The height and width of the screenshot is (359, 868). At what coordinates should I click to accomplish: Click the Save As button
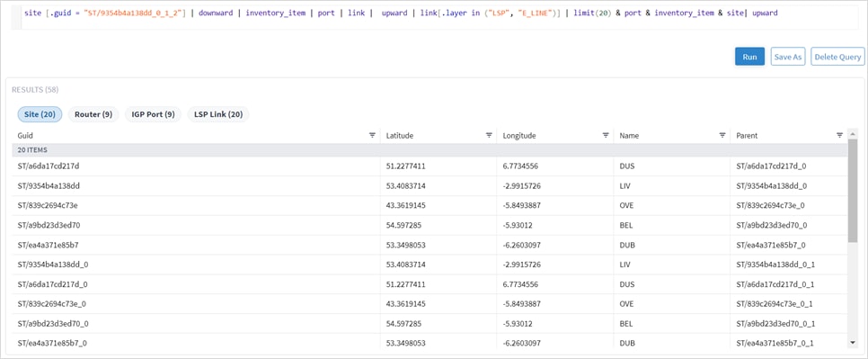tap(788, 57)
